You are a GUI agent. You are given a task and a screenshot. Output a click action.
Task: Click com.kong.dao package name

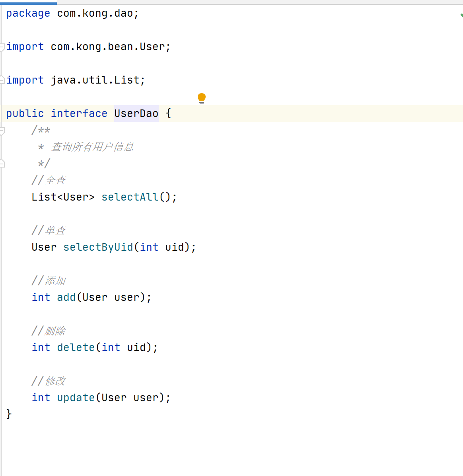pos(95,14)
